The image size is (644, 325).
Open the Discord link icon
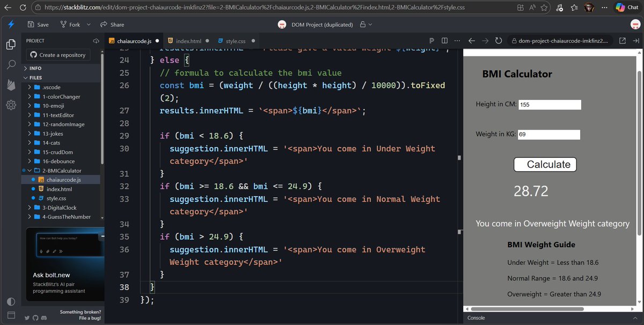[43, 319]
